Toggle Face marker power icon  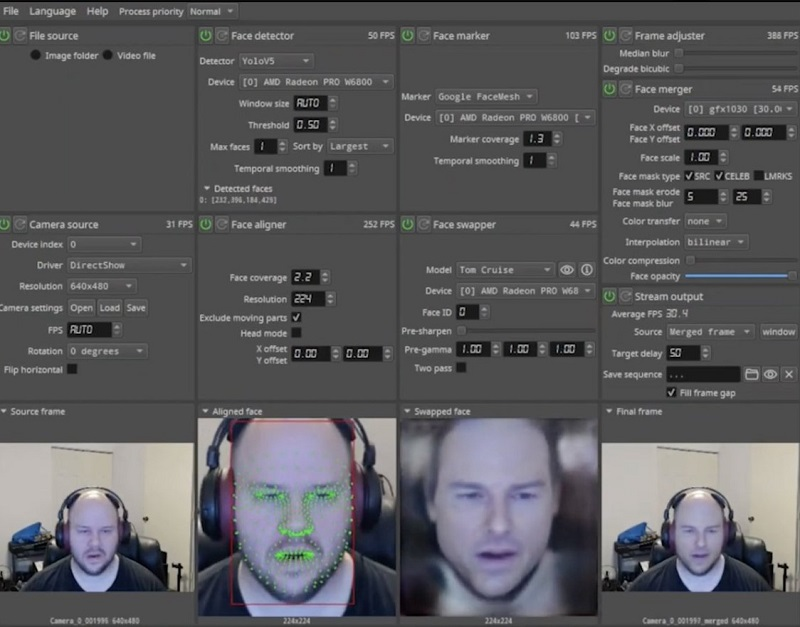point(408,35)
